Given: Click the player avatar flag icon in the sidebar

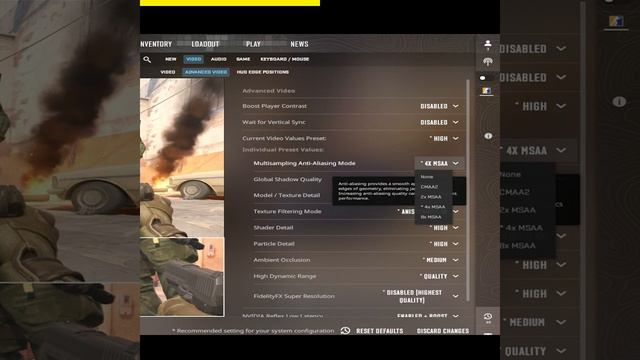Looking at the screenshot, I should 486,91.
